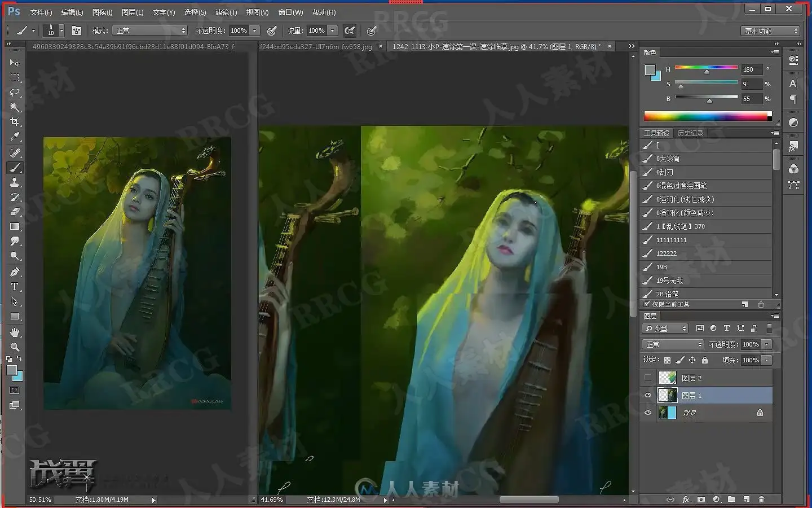Select the Smudge tool
The width and height of the screenshot is (812, 508).
[15, 241]
